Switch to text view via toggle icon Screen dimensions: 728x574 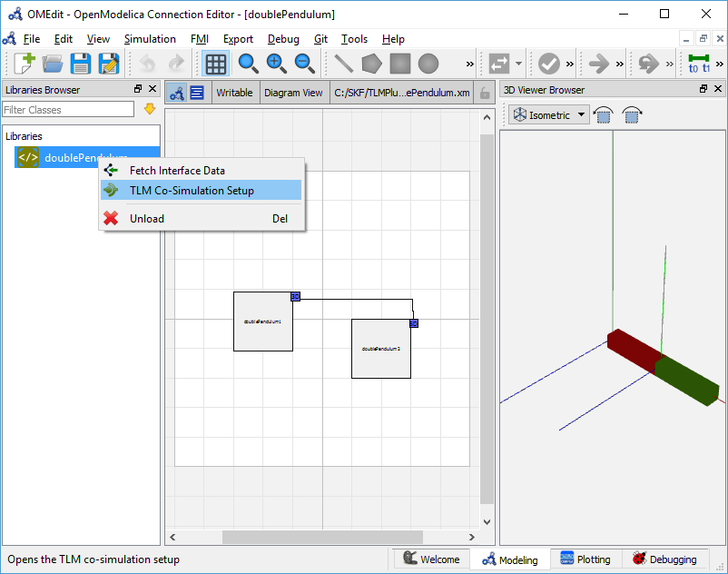[196, 92]
